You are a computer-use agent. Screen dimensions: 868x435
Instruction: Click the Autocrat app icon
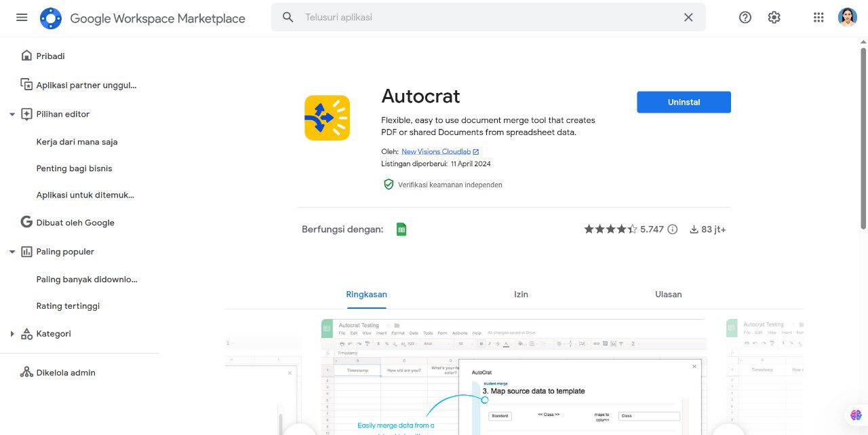tap(326, 117)
